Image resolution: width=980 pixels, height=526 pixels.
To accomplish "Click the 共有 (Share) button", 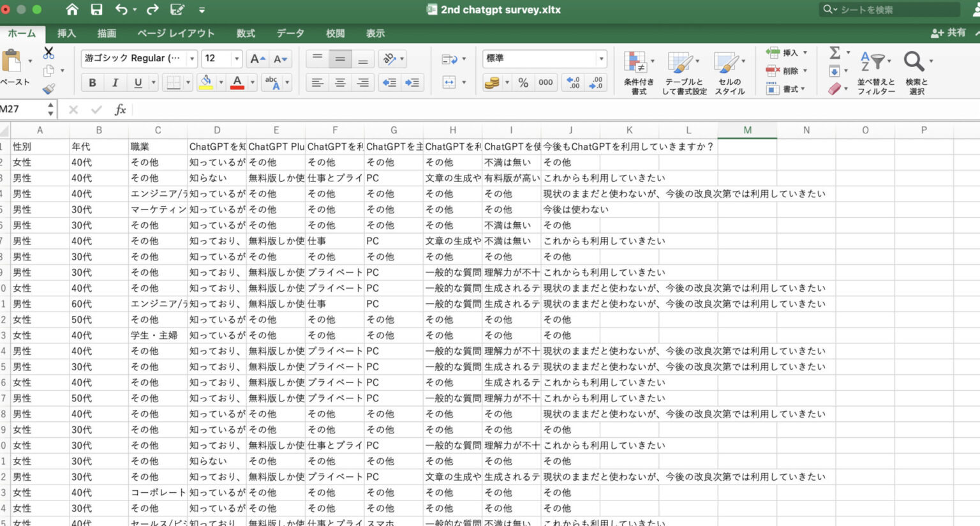I will click(x=950, y=33).
